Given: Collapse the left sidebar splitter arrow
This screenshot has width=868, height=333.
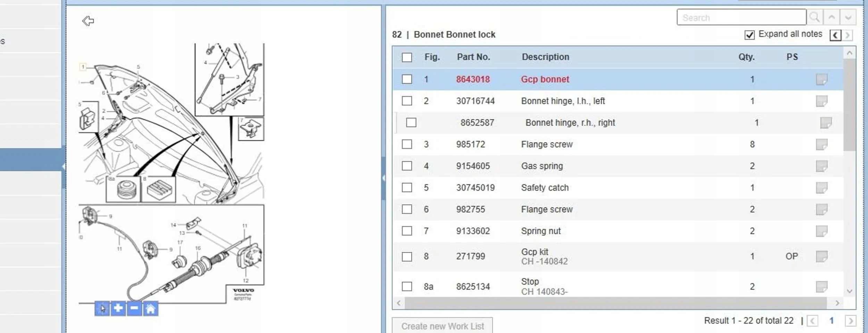Looking at the screenshot, I should pos(64,166).
